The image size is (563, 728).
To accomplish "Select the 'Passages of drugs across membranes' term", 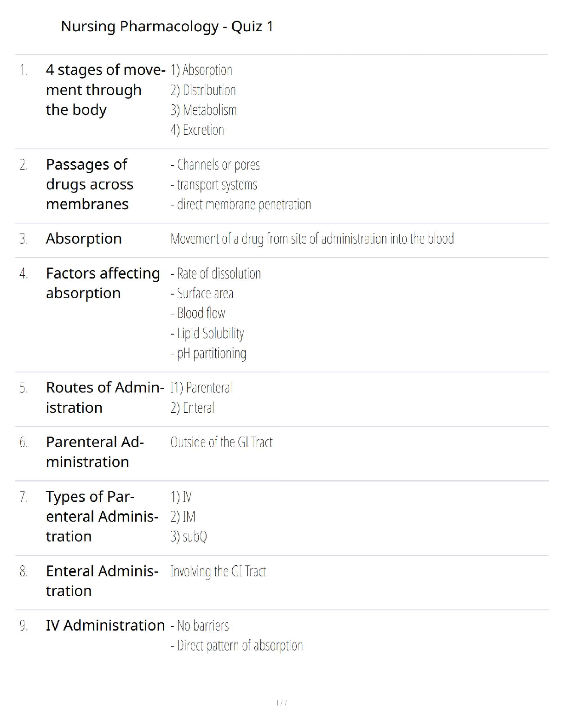I will (x=90, y=184).
